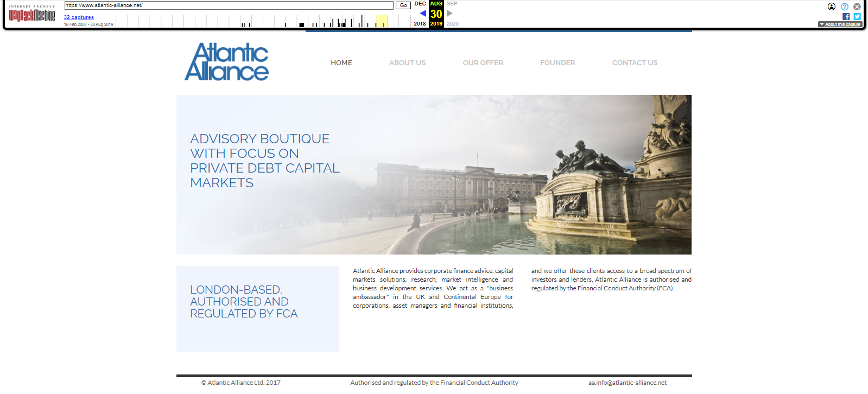Click the aa.info@atlantic-alliance.net email link
The height and width of the screenshot is (394, 868).
point(627,383)
